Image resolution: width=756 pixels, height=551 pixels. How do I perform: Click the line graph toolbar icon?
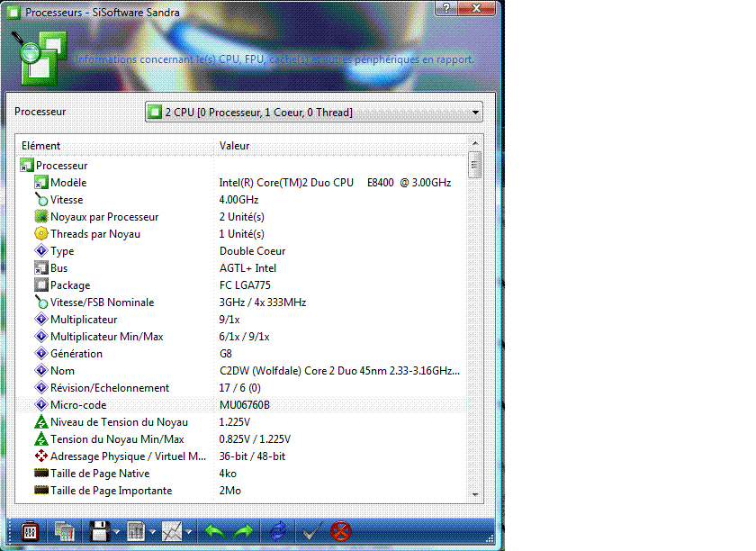172,532
